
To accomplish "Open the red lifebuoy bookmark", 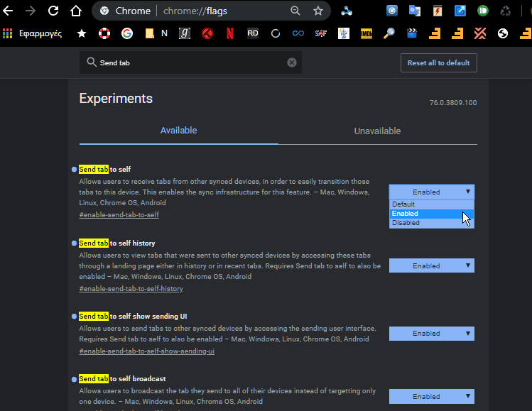I will point(104,33).
